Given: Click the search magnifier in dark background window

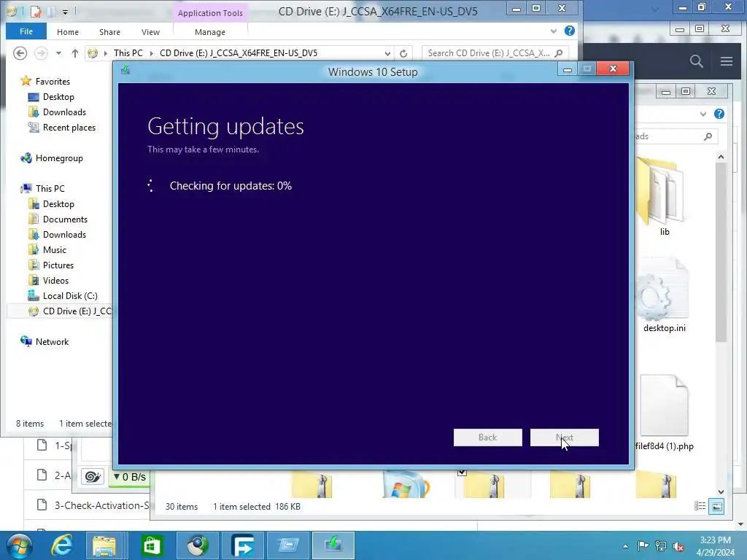Looking at the screenshot, I should click(x=696, y=61).
